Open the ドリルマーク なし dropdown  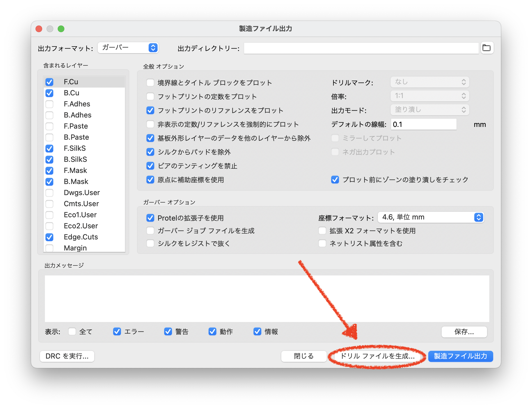click(x=430, y=82)
